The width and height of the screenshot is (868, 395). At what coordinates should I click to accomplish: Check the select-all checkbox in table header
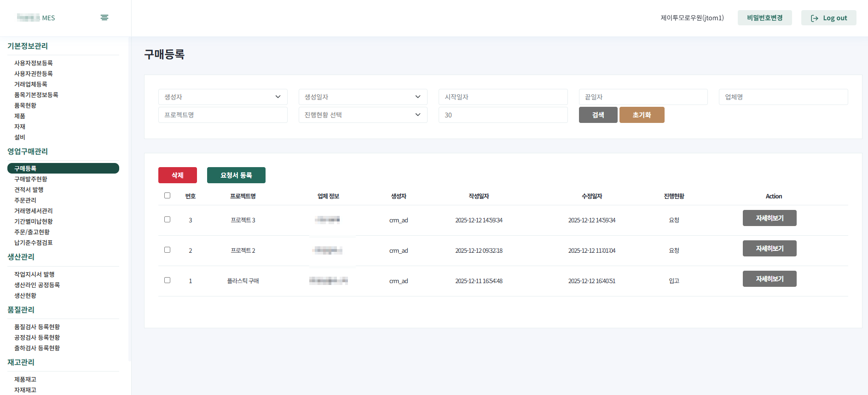coord(167,196)
